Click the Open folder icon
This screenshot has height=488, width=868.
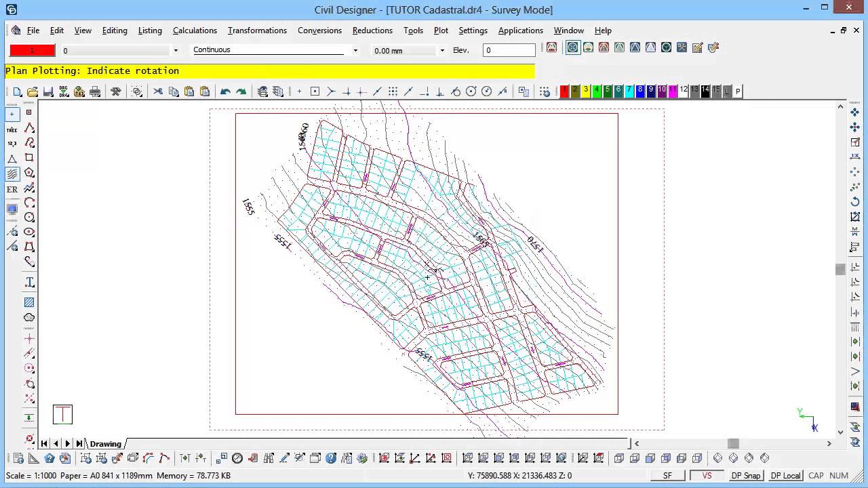point(33,91)
